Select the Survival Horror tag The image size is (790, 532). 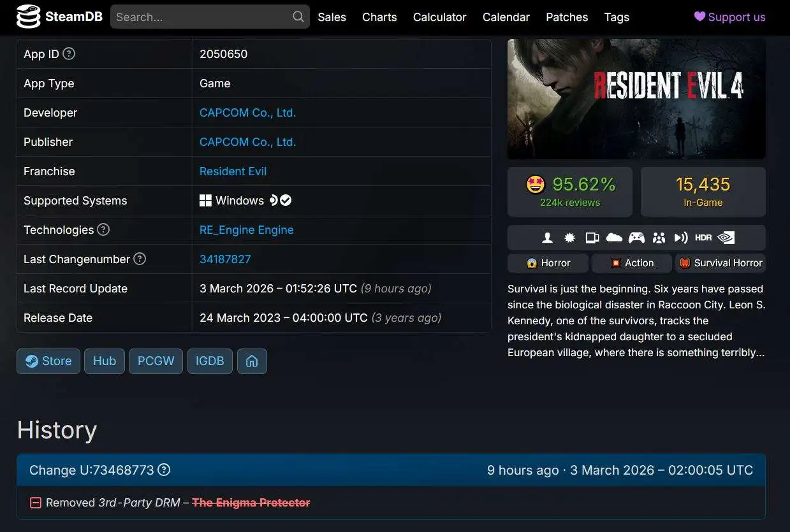[x=721, y=263]
